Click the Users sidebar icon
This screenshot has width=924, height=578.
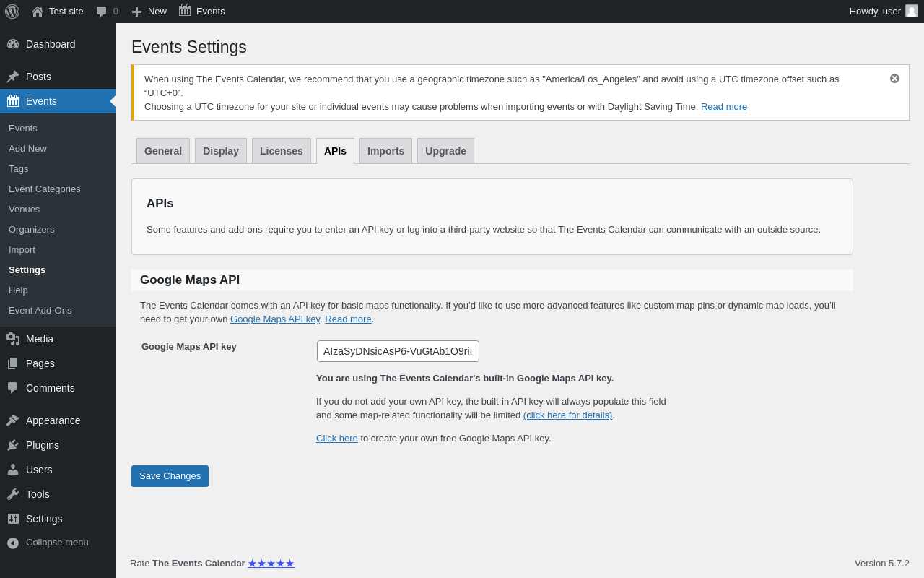(x=13, y=470)
